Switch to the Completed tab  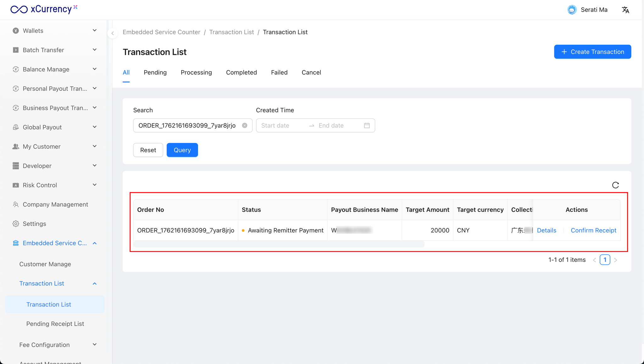click(241, 72)
